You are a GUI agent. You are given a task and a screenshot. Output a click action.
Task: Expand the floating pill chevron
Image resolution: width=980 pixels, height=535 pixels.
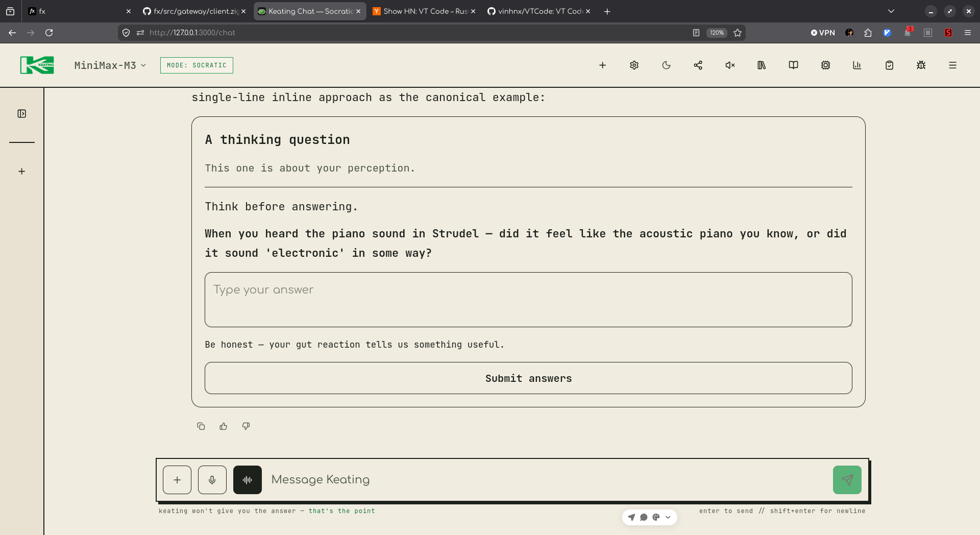pyautogui.click(x=668, y=517)
